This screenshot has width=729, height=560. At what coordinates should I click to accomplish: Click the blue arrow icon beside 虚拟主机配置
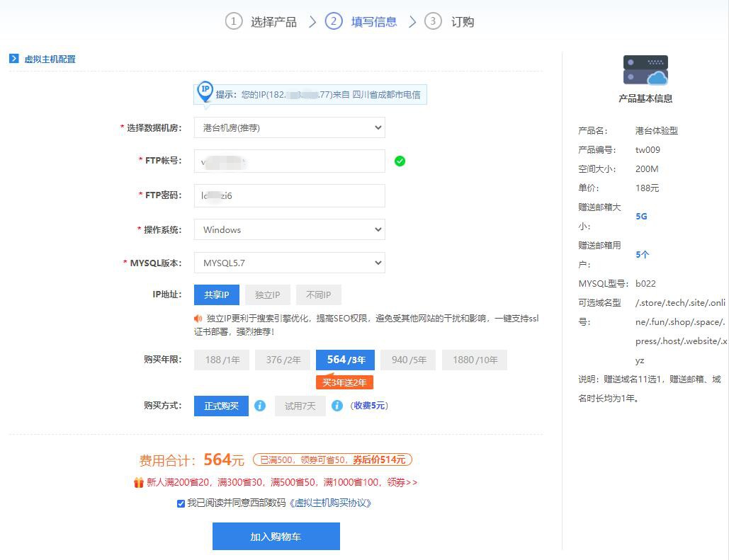tap(14, 58)
